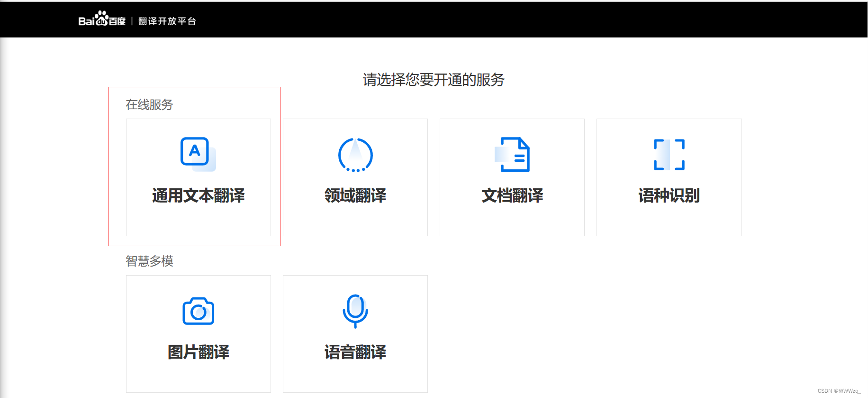This screenshot has height=398, width=868.
Task: Select the 文档翻译 service label
Action: pos(512,195)
